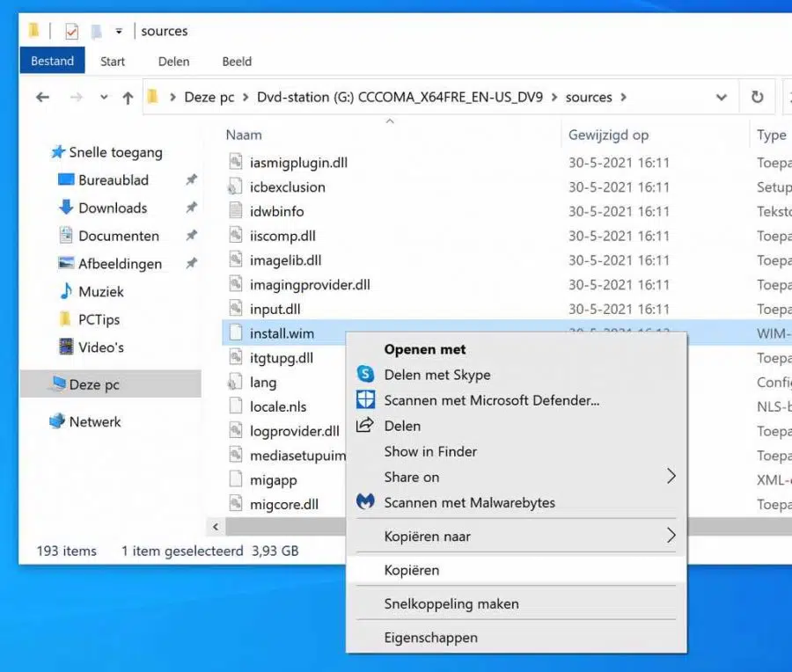Select Deze pc in navigation pane
This screenshot has width=792, height=672.
pyautogui.click(x=110, y=383)
